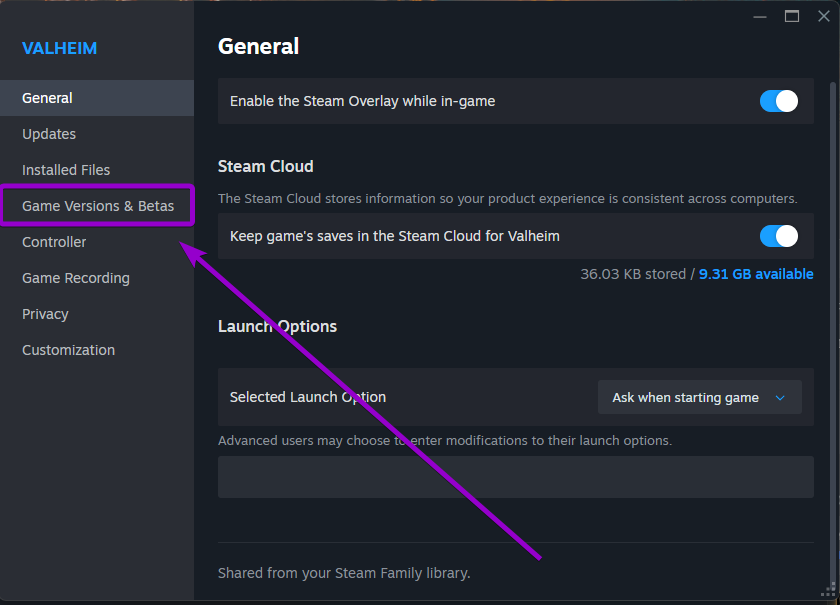Click the '36.03 KB stored' text

coord(633,274)
